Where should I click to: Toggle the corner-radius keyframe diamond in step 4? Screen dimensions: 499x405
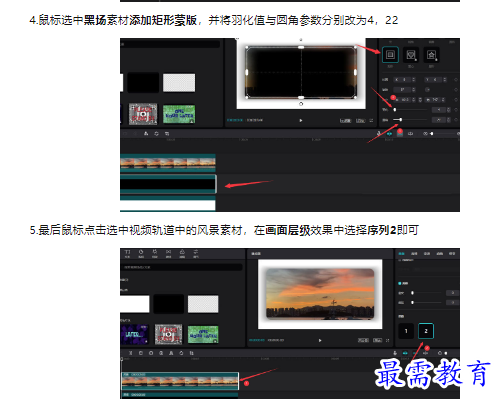click(456, 120)
